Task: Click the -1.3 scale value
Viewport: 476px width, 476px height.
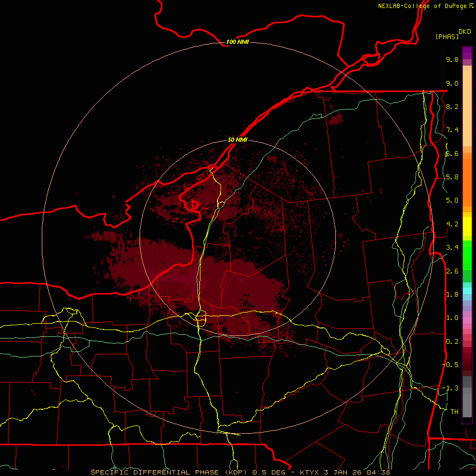Action: 450,388
